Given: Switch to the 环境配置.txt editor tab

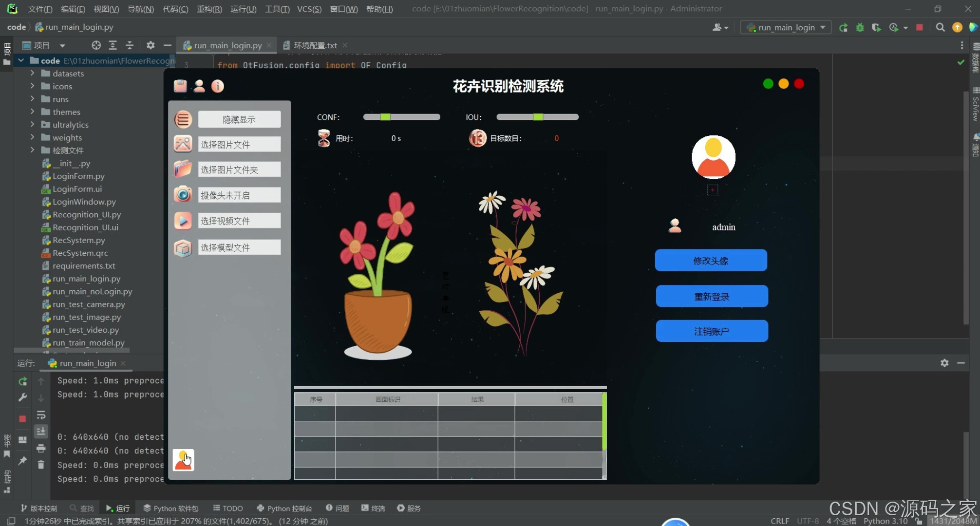Looking at the screenshot, I should click(315, 45).
